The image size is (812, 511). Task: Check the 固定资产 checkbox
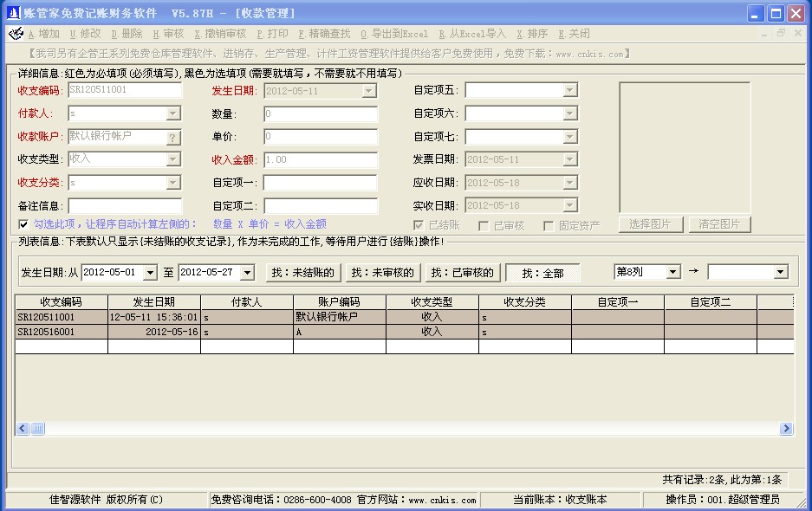(549, 226)
